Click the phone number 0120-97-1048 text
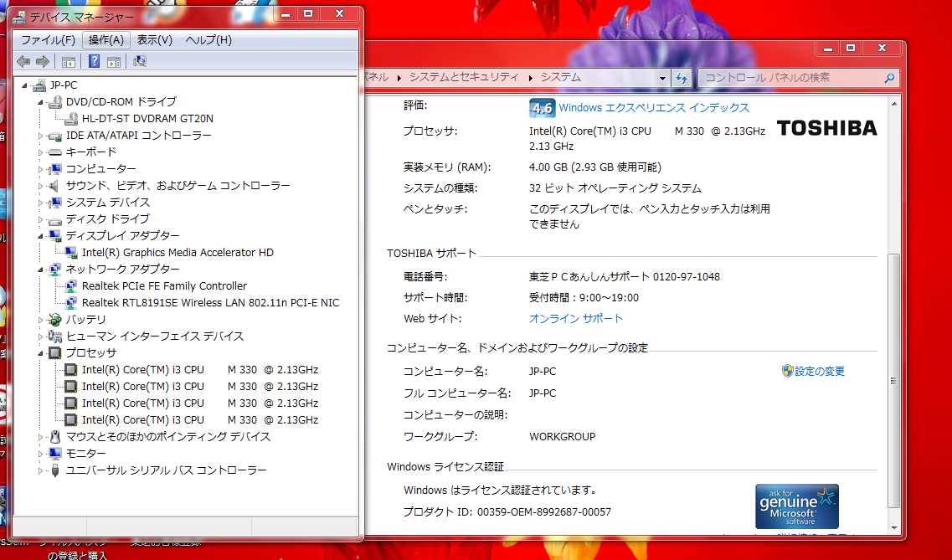The height and width of the screenshot is (560, 952). pos(687,277)
